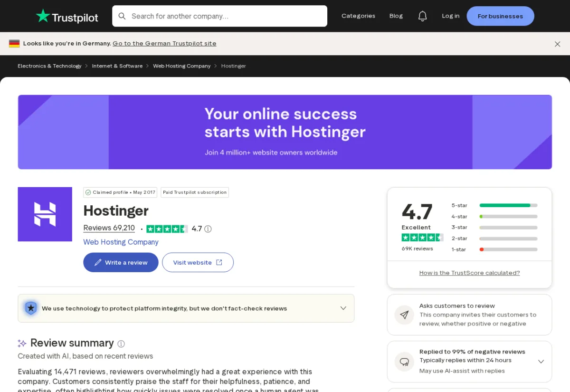Open Internet & Software breadcrumb
This screenshot has height=392, width=570.
(117, 66)
